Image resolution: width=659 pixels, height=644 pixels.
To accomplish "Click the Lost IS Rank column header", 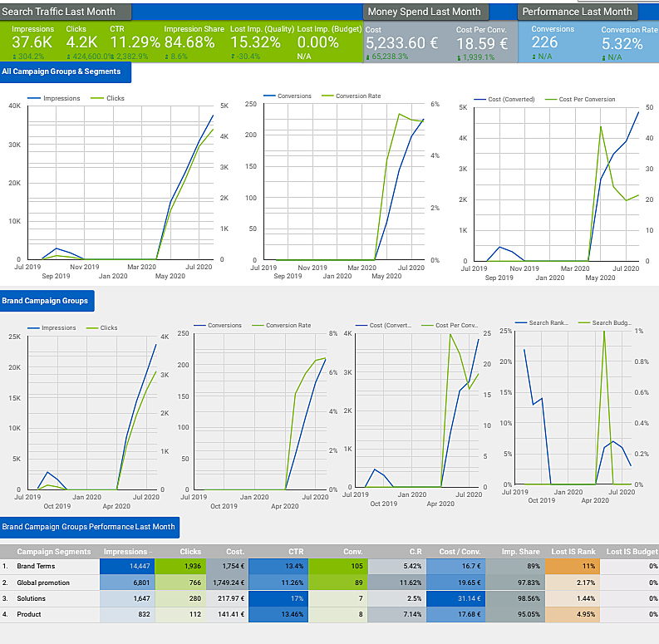I will [x=572, y=551].
